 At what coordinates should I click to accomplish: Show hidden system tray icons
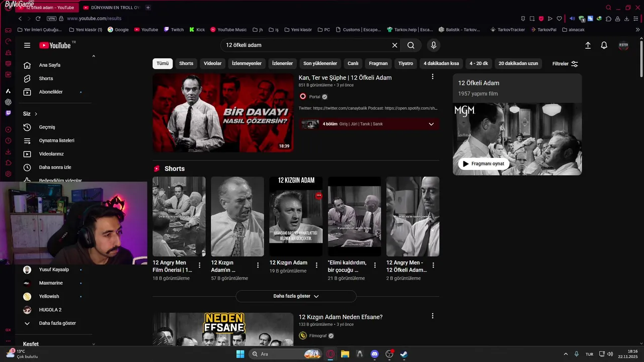(x=566, y=354)
